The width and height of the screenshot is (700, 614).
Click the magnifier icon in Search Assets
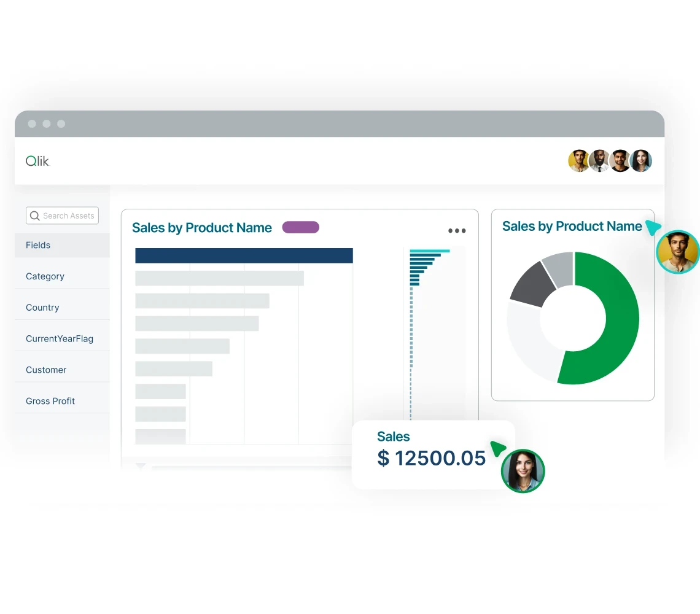point(34,216)
